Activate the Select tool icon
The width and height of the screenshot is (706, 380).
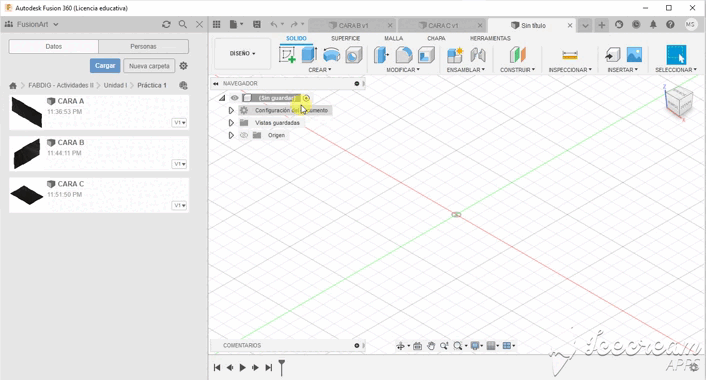[x=676, y=55]
